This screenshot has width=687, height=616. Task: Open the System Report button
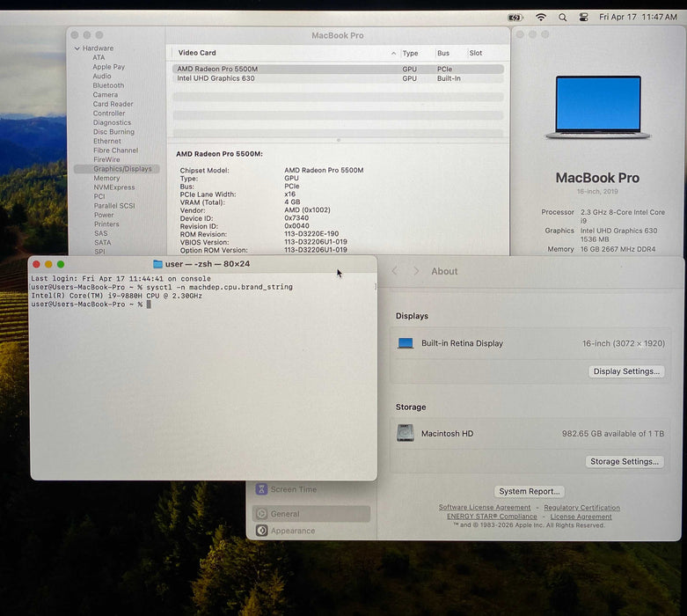530,492
